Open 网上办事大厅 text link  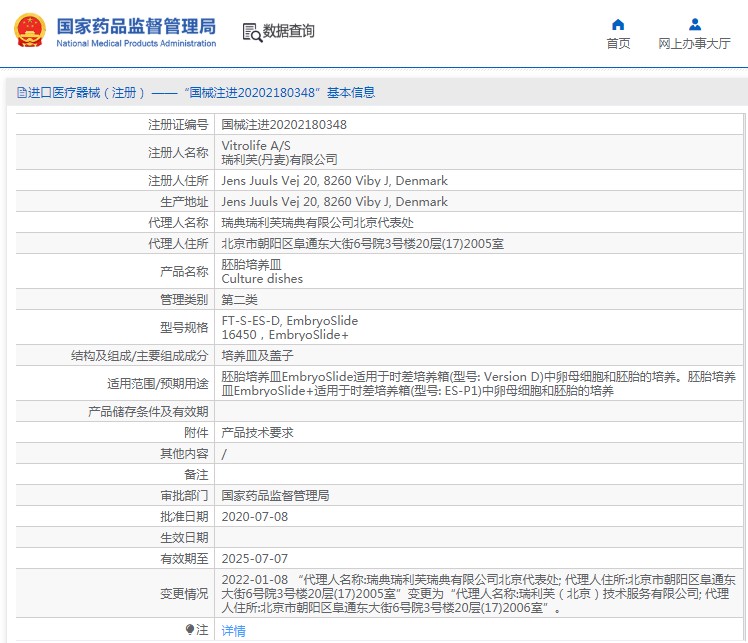[x=695, y=43]
